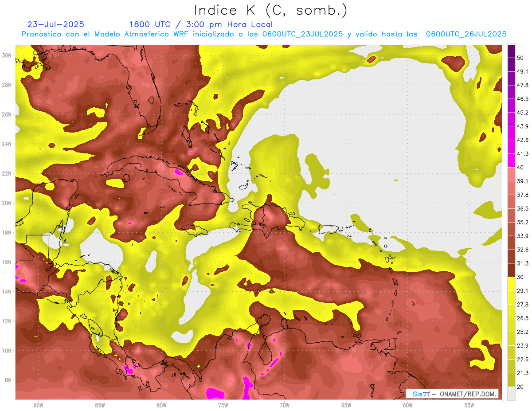Click the '20N' latitude label
Image resolution: width=532 pixels, height=411 pixels.
point(7,203)
